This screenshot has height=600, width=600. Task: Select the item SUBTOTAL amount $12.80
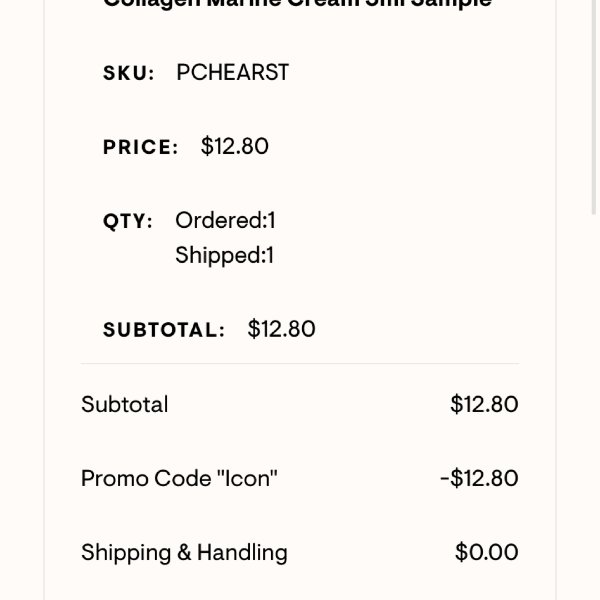(282, 329)
